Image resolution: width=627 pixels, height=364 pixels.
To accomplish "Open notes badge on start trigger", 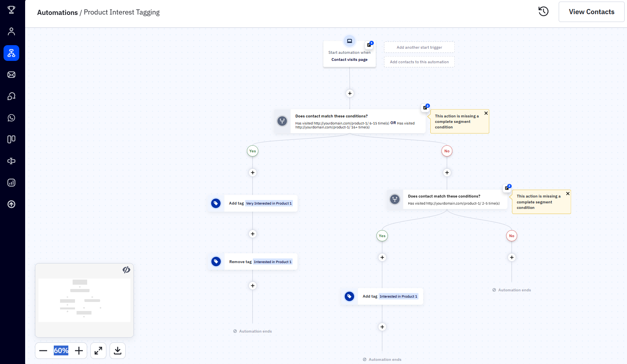I will 369,44.
